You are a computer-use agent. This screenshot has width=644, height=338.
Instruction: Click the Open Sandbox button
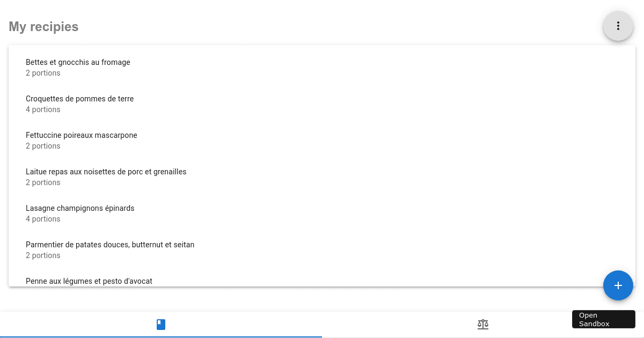(603, 319)
